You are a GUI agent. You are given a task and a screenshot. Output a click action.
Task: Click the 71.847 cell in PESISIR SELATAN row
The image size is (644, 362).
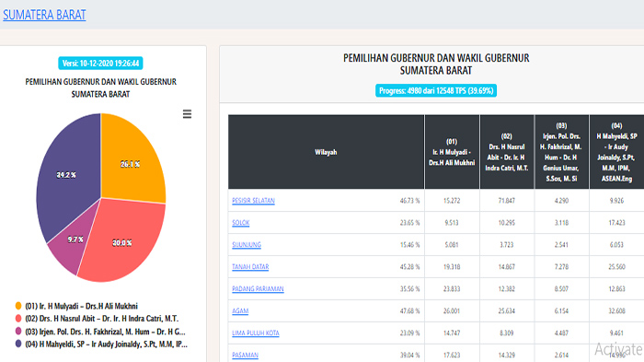tap(506, 201)
